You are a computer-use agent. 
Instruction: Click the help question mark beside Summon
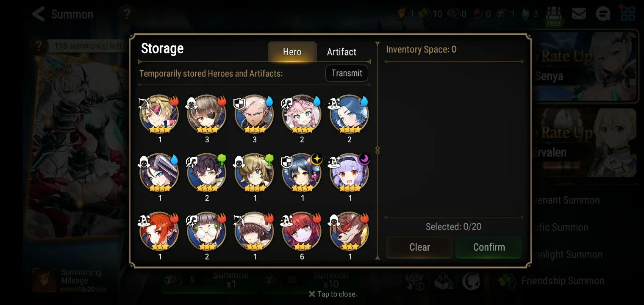pos(126,14)
